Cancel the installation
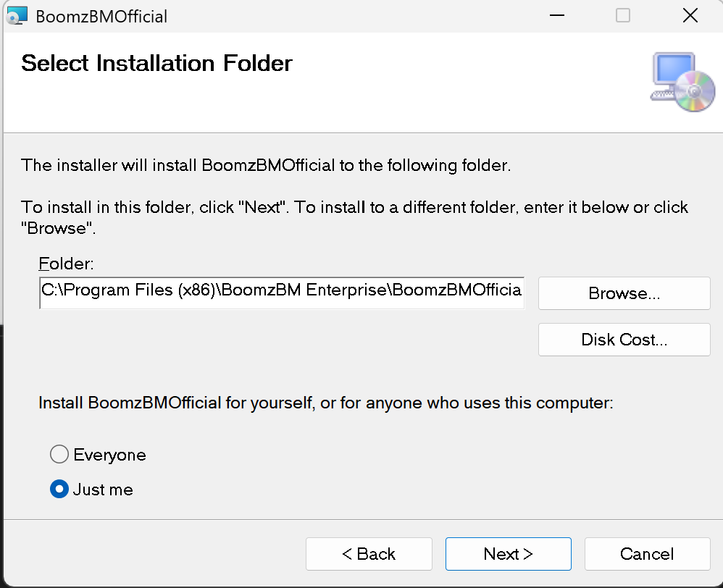The height and width of the screenshot is (588, 723). click(647, 554)
